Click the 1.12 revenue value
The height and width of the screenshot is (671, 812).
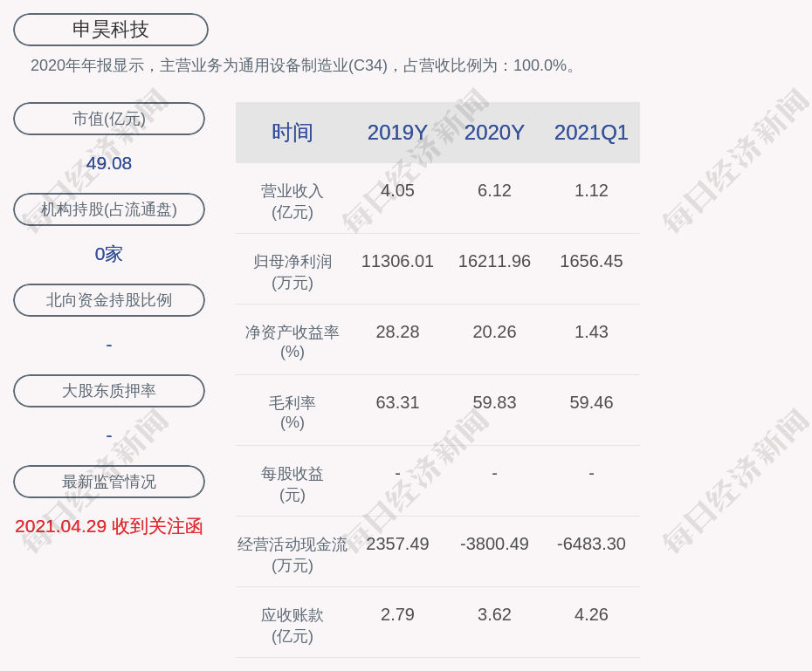pos(591,190)
